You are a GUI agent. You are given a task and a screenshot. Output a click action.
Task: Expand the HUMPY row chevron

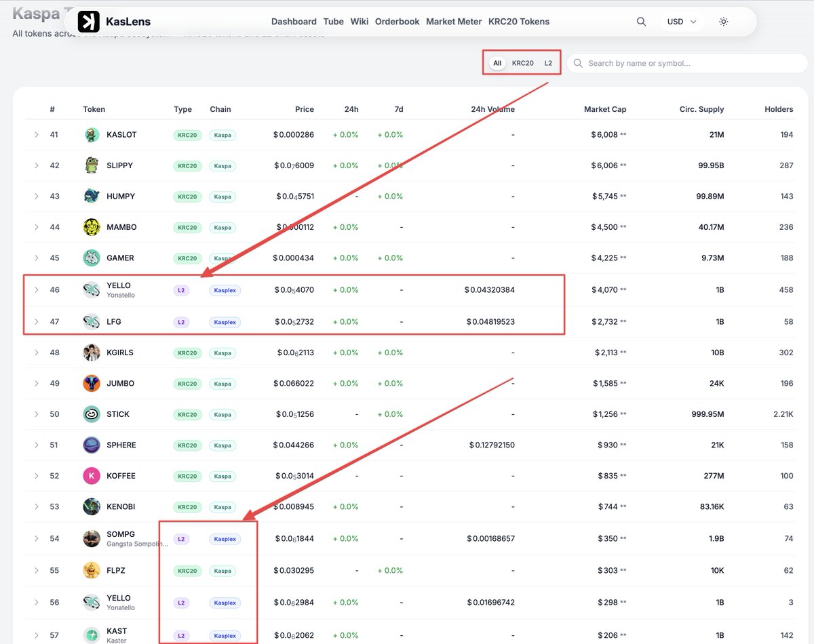(37, 197)
